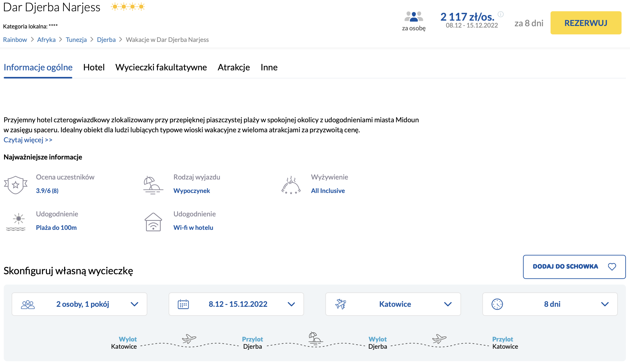Click the heart icon in Dodaj do schowka

point(612,266)
